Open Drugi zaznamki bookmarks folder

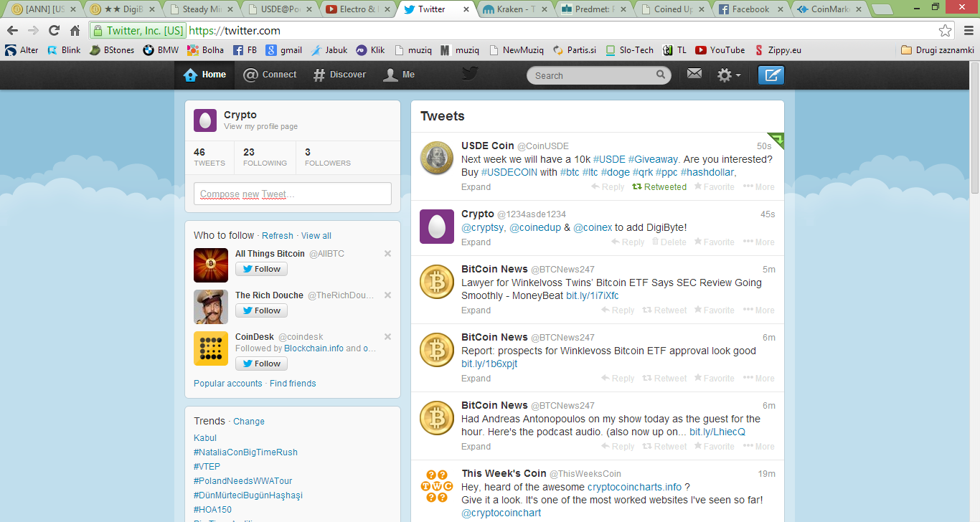tap(937, 50)
